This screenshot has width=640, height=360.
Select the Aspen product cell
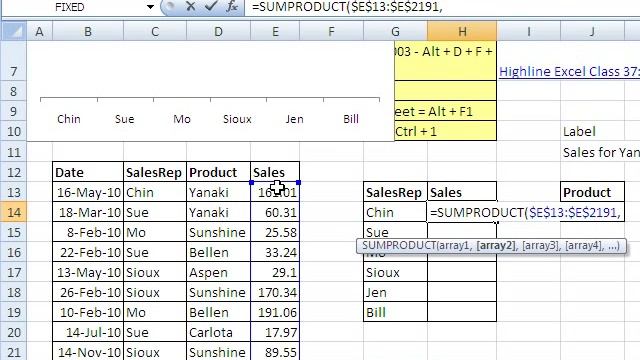(218, 272)
